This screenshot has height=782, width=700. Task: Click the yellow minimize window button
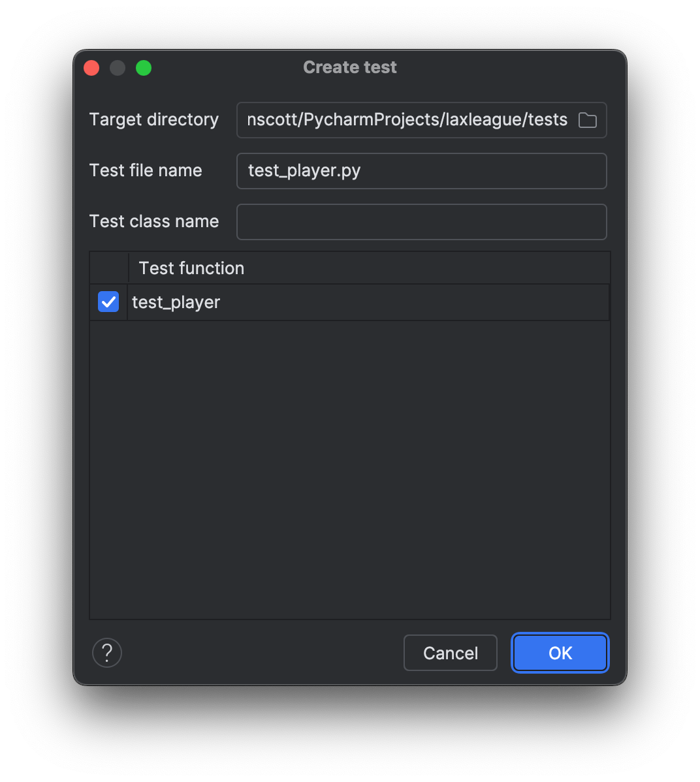point(118,67)
